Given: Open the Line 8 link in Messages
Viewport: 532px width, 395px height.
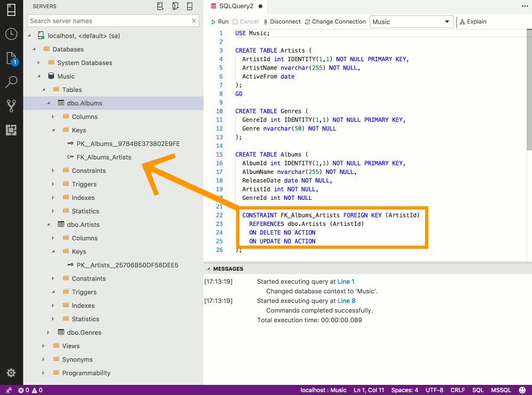Looking at the screenshot, I should click(346, 301).
